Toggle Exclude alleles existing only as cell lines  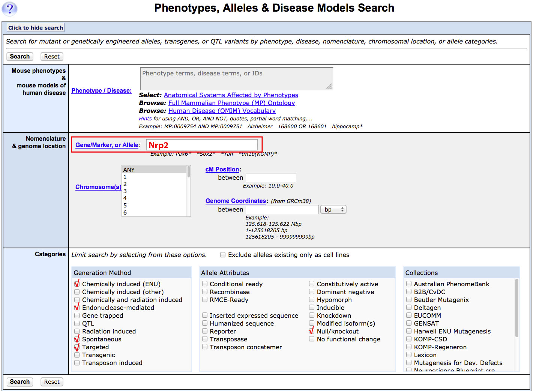click(223, 255)
